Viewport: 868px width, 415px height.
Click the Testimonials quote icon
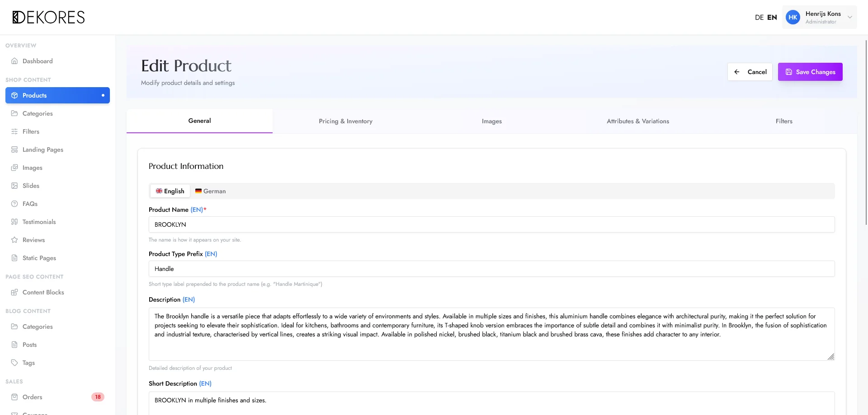(x=14, y=222)
